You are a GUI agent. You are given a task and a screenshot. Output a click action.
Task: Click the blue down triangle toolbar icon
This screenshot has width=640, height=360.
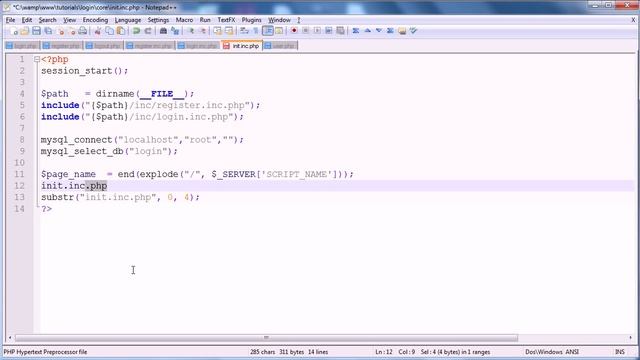[x=379, y=31]
